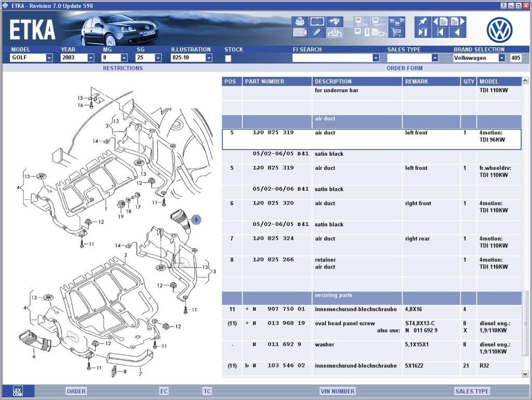Image resolution: width=532 pixels, height=400 pixels.
Task: Open the single shopping cart
Action: pyautogui.click(x=397, y=33)
